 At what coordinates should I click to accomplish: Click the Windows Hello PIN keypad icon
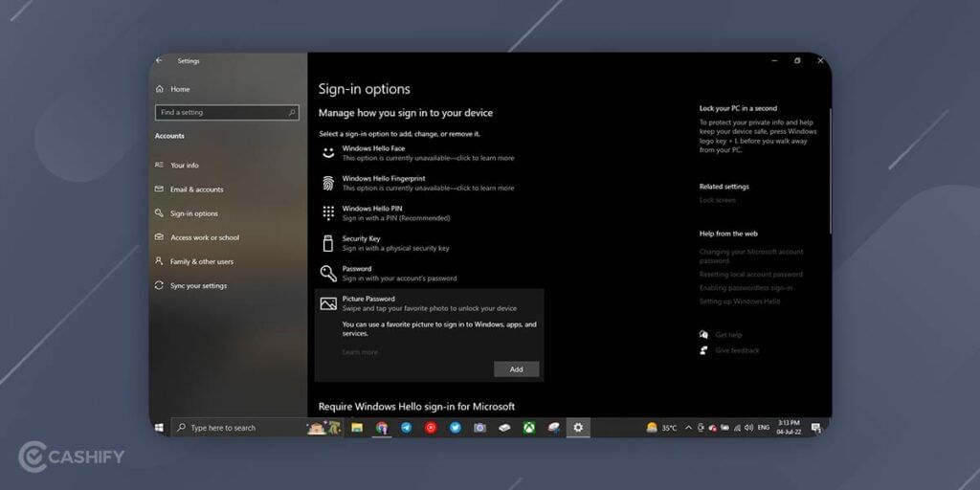tap(328, 212)
